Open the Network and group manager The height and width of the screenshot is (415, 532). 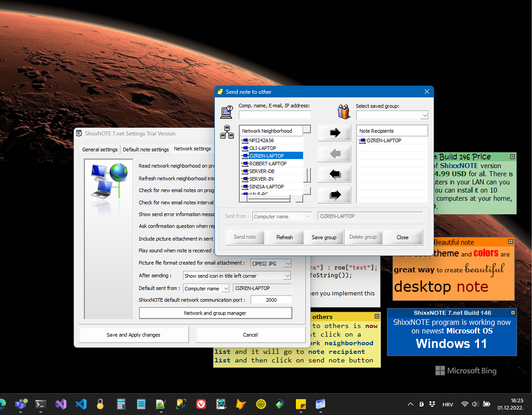[x=215, y=313]
